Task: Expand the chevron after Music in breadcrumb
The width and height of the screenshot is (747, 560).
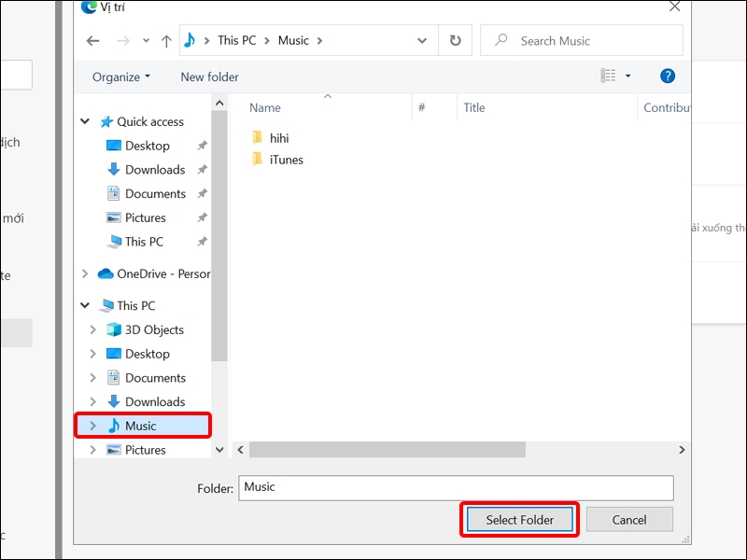Action: [319, 41]
